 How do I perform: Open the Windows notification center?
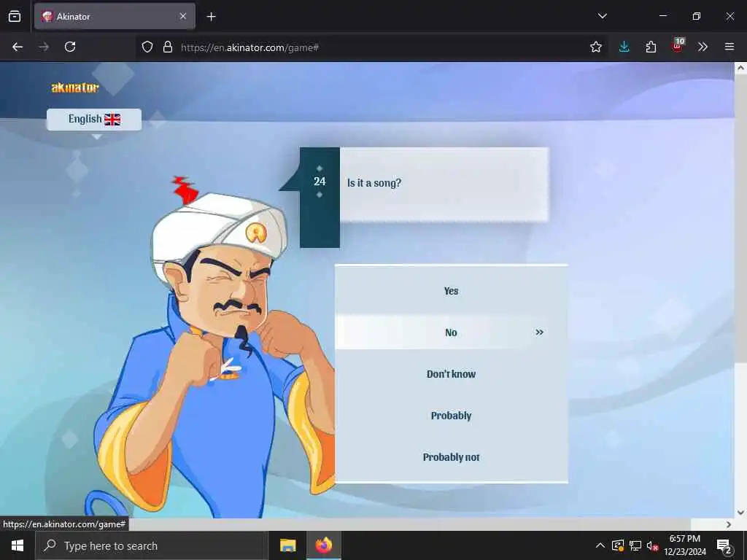724,546
